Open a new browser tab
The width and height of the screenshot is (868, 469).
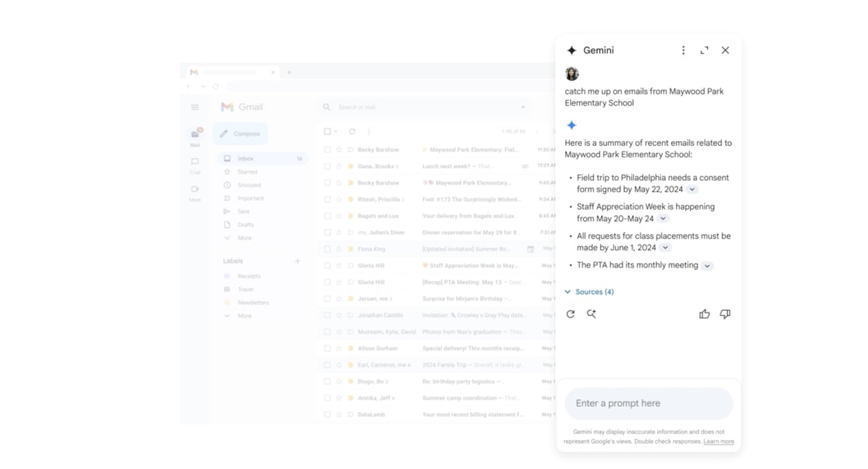coord(289,73)
